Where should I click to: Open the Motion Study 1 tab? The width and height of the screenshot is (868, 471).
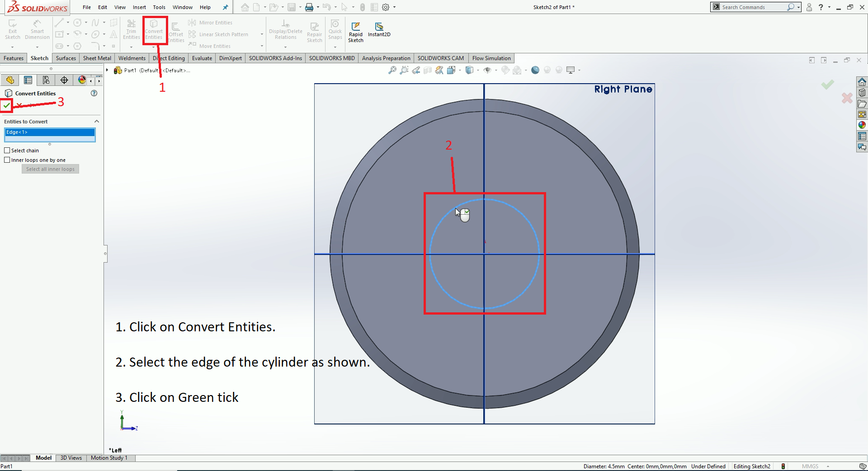(109, 458)
